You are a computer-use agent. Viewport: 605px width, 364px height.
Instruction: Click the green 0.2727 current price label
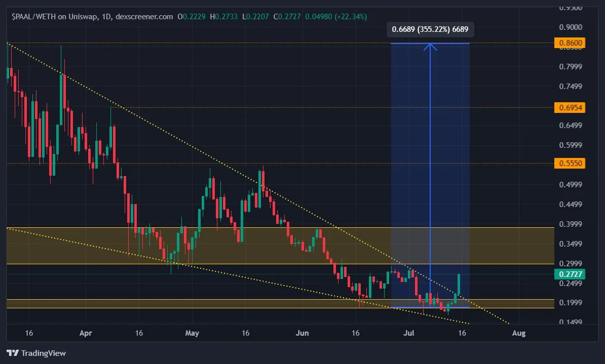pos(570,274)
